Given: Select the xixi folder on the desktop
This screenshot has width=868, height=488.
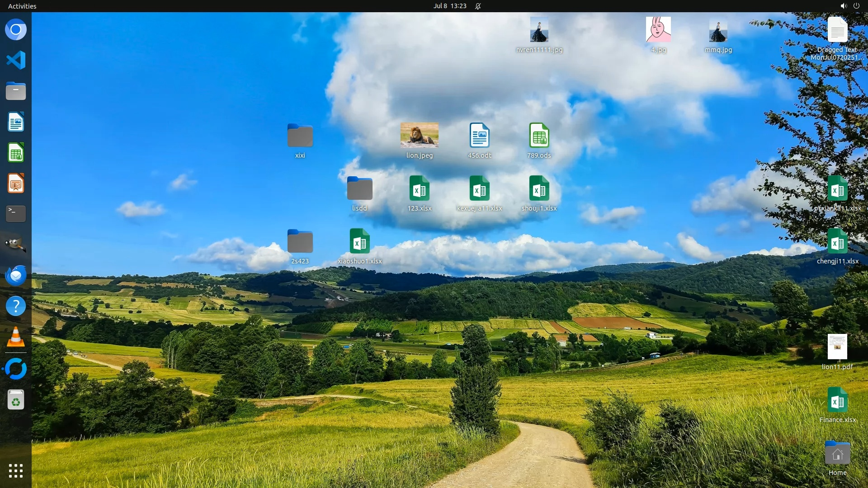Looking at the screenshot, I should [x=300, y=136].
